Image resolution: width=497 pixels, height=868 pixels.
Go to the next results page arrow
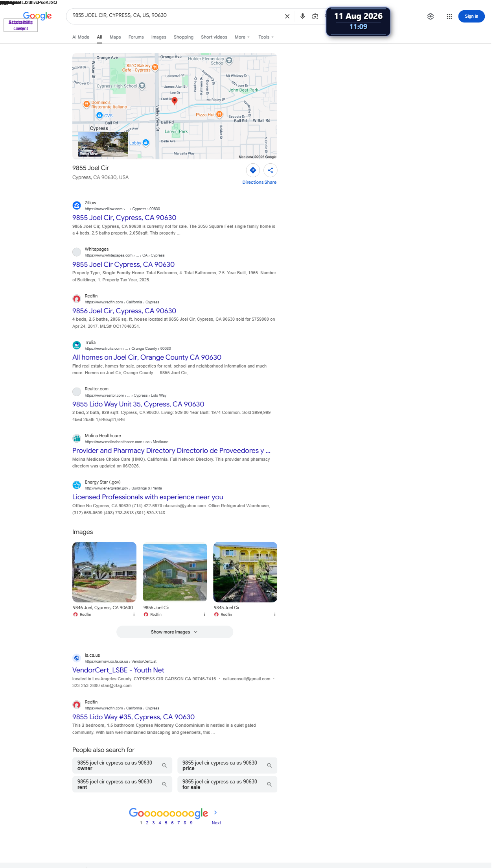215,813
